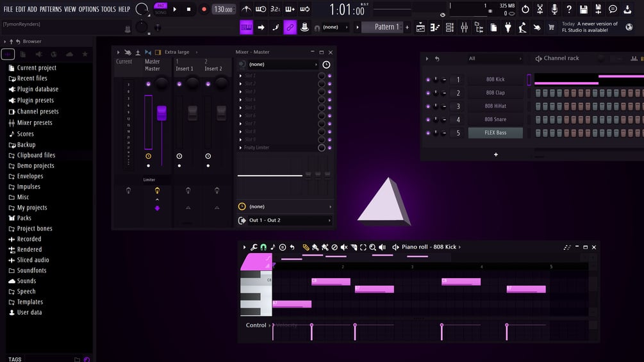Viewport: 644px width, 362px height.
Task: Open the Channel rack All filter dropdown
Action: coord(495,59)
